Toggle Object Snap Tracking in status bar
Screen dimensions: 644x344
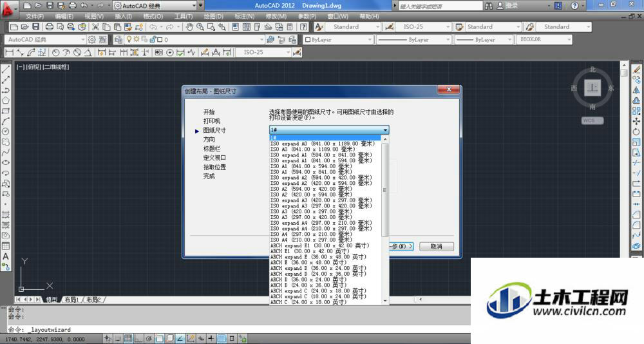click(180, 339)
